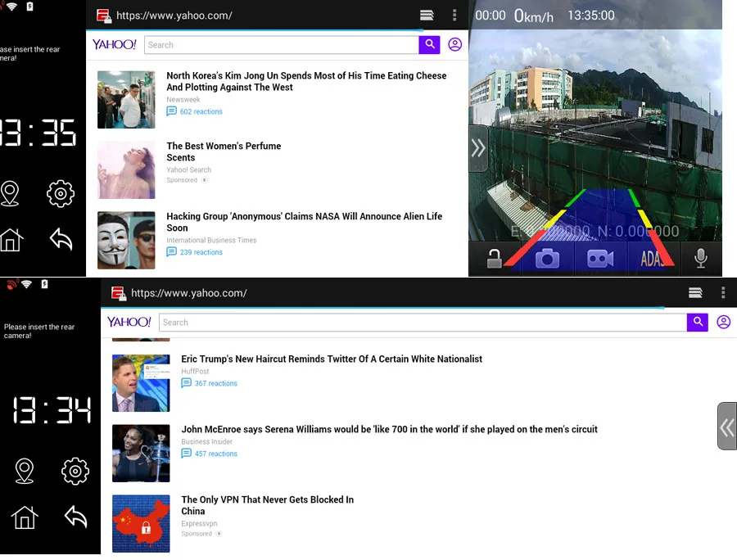View the 239 reactions link
The height and width of the screenshot is (560, 737).
[195, 252]
